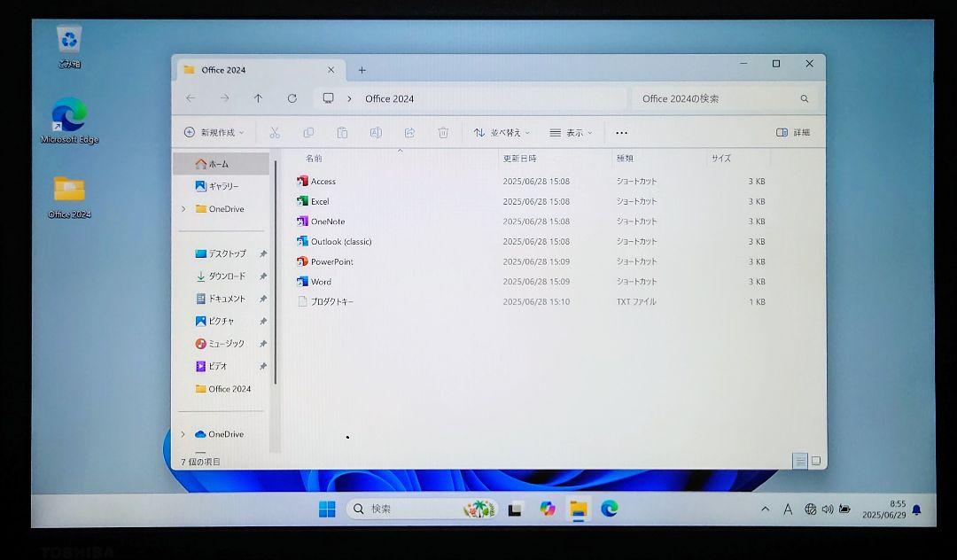
Task: Select the Microsoft Edge desktop shortcut
Action: 69,121
